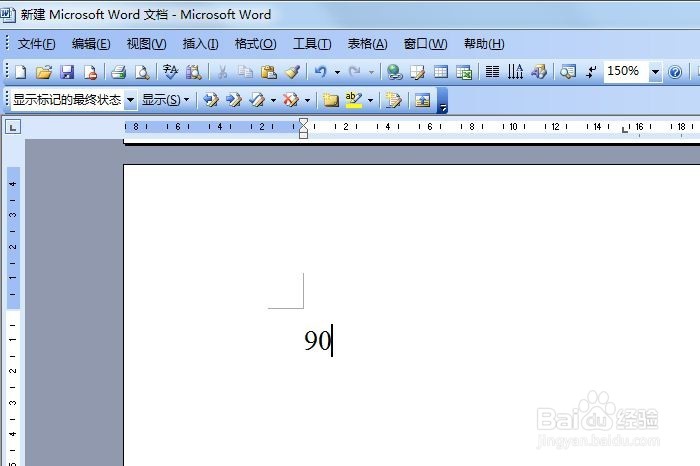Click the 150% zoom input field

(626, 71)
